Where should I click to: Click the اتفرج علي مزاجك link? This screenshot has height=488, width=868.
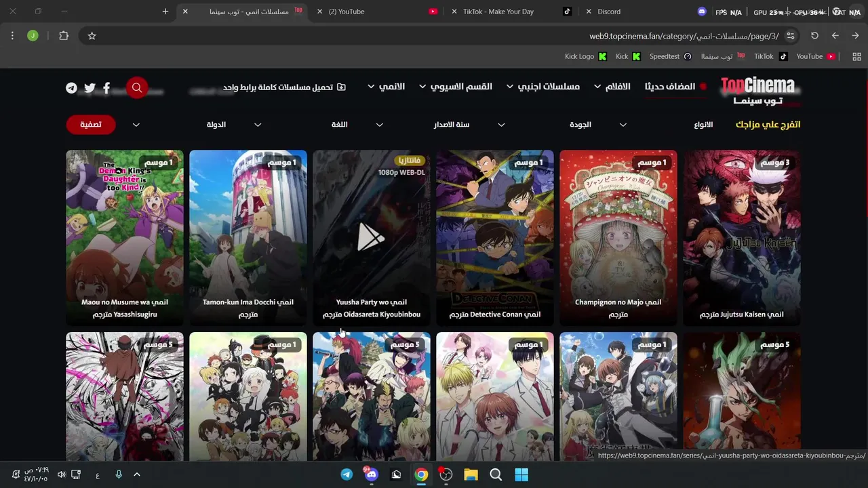coord(768,125)
